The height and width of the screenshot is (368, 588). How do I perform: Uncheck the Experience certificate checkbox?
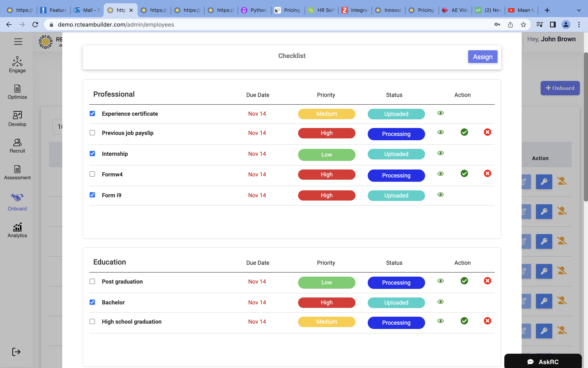(92, 113)
